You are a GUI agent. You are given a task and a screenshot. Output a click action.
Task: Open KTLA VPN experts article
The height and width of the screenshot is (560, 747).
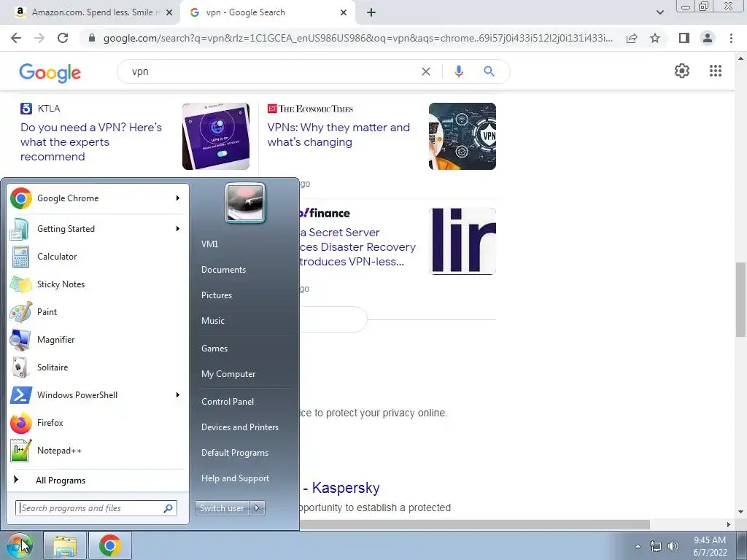91,142
